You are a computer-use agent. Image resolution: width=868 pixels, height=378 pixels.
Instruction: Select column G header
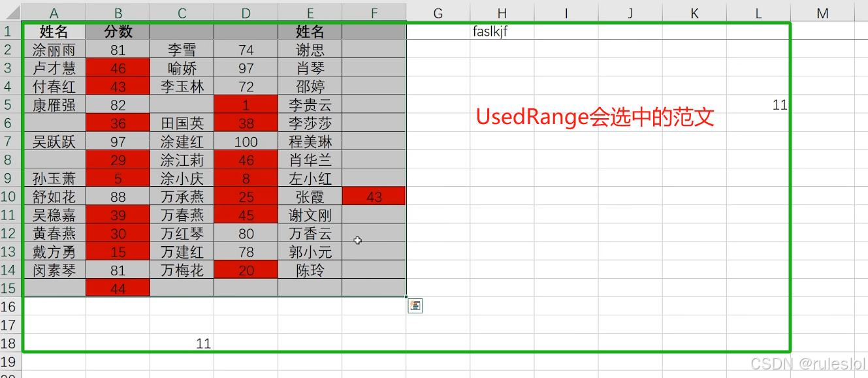(438, 13)
